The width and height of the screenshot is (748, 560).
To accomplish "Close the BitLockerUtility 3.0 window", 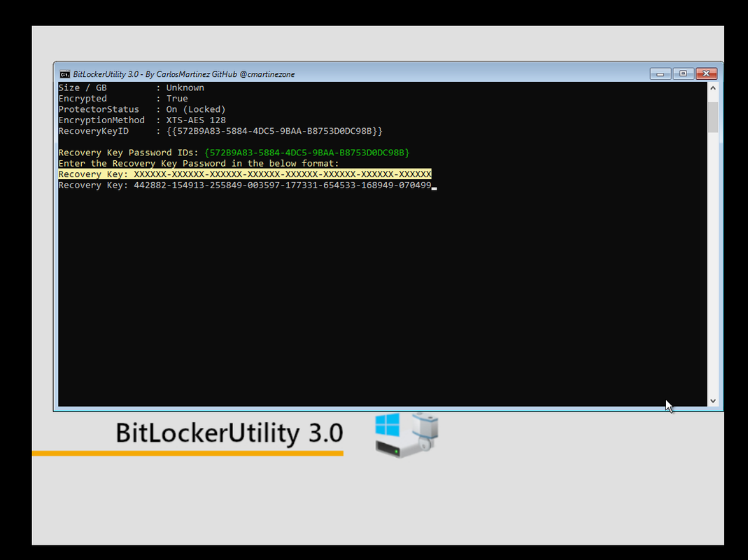I will pyautogui.click(x=706, y=73).
